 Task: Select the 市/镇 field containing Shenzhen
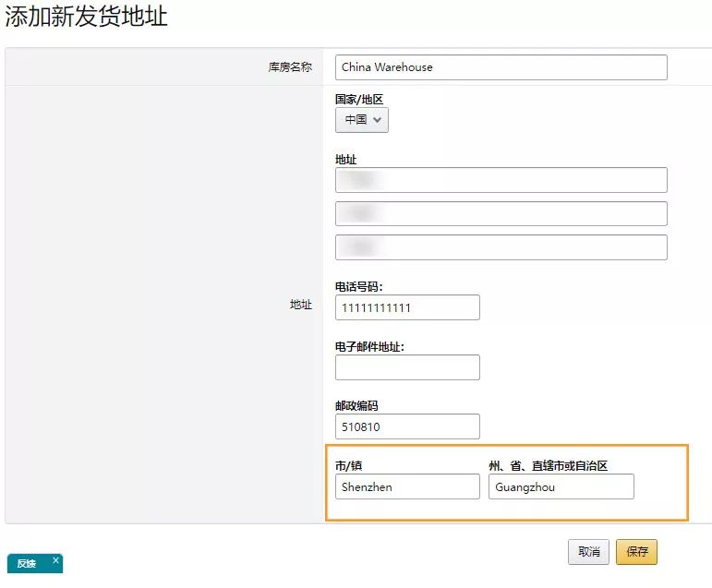coord(407,486)
